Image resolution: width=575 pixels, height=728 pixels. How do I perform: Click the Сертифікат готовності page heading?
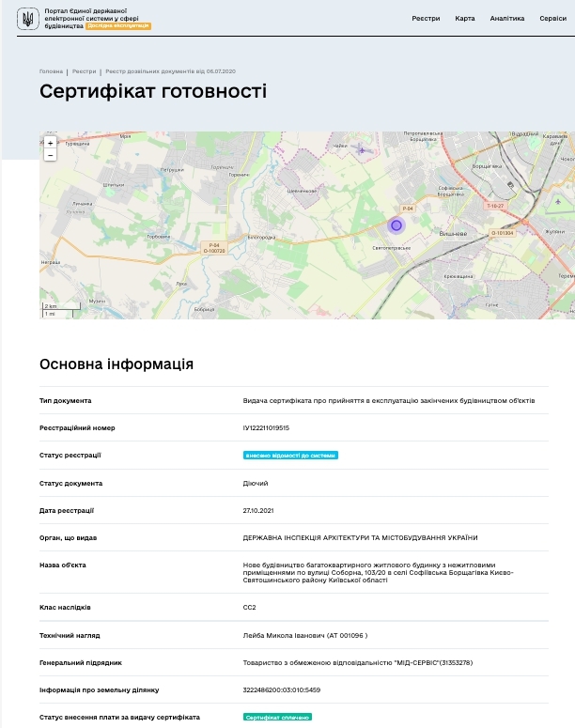153,91
